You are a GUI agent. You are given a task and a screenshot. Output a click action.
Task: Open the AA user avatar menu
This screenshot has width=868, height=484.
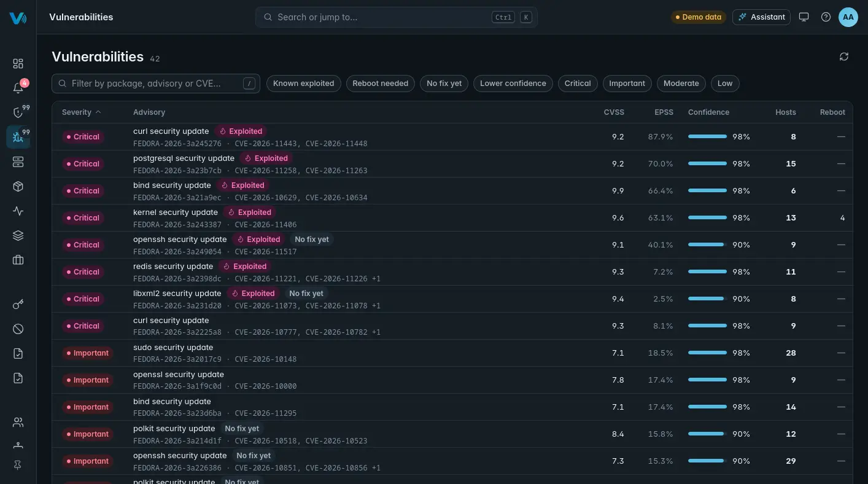click(848, 17)
